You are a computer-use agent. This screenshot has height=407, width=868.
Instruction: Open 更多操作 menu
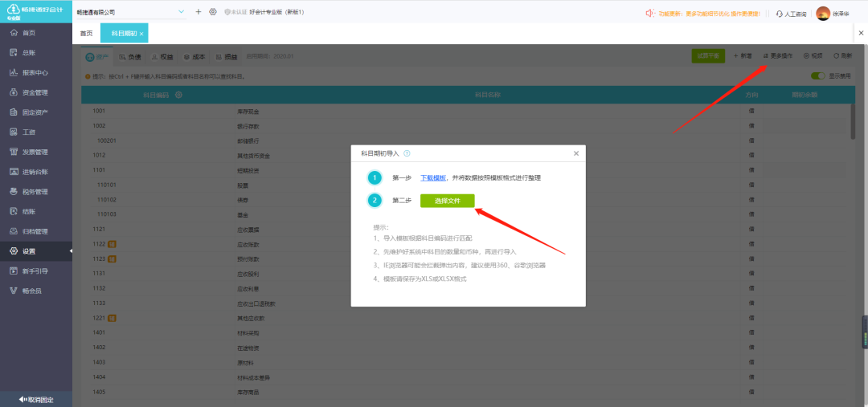coord(778,56)
